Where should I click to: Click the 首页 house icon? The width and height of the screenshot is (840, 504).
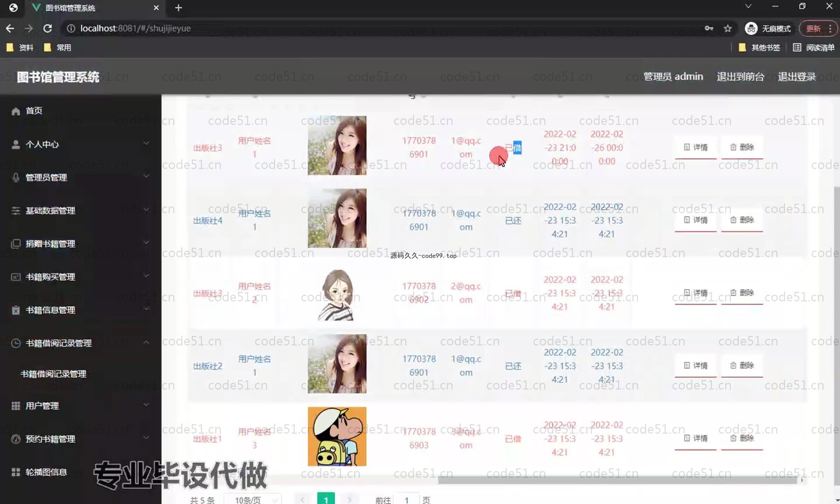15,111
